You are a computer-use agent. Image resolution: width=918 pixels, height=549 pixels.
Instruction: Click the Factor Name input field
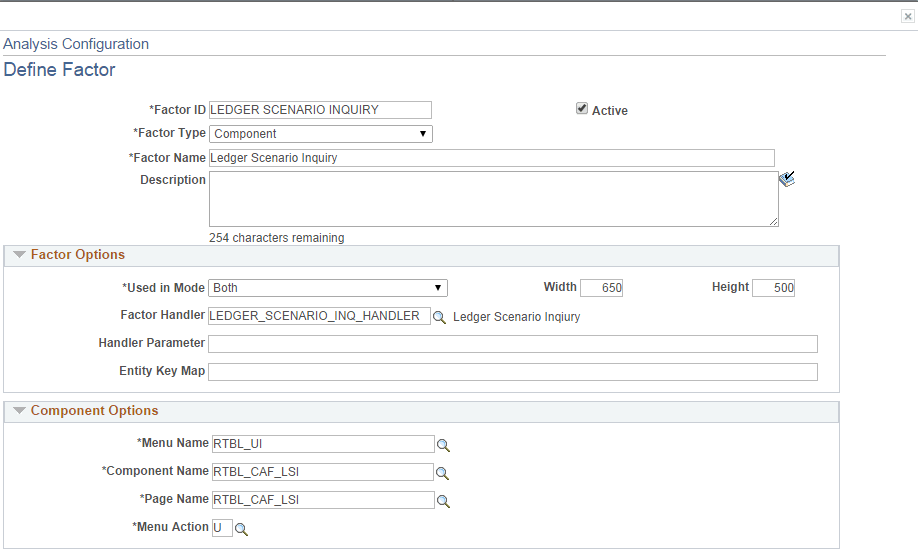pos(492,158)
